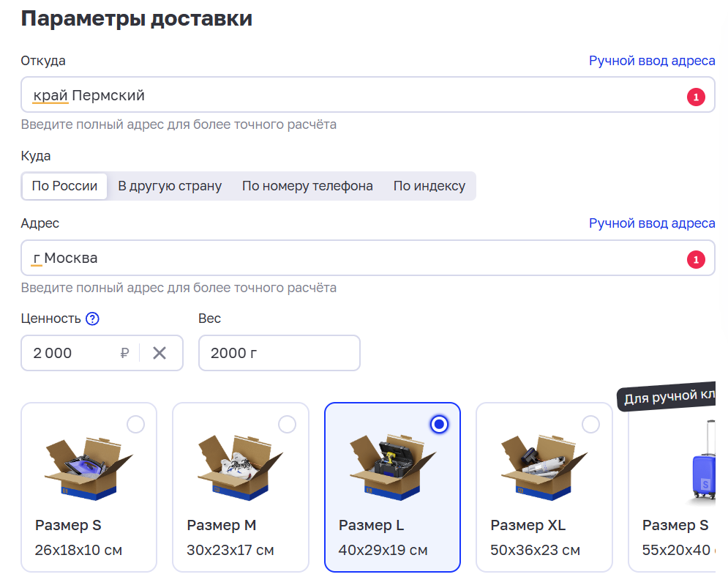Viewport: 728px width, 577px height.
Task: Click the Вес input showing 2000 г
Action: click(279, 352)
